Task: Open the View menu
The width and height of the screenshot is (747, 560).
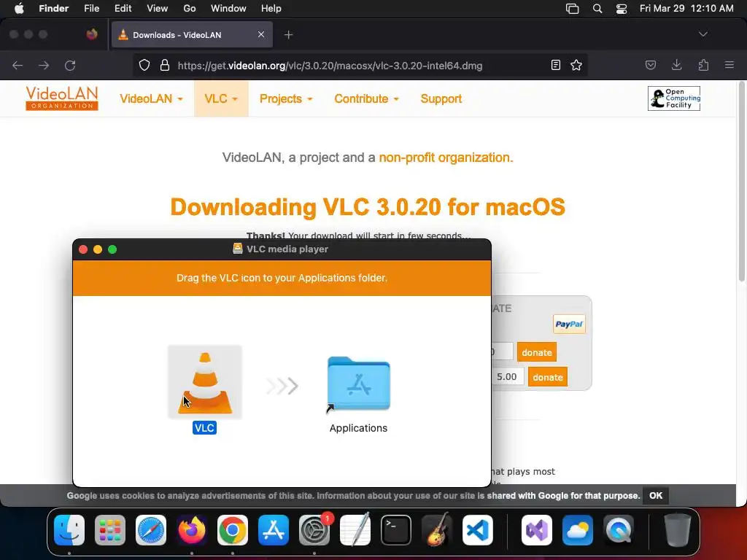Action: (158, 9)
